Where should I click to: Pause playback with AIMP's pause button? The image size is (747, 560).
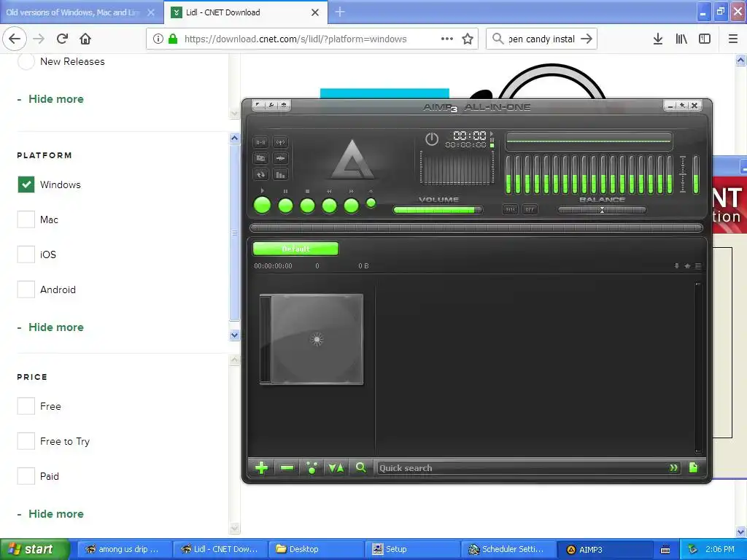pos(285,206)
